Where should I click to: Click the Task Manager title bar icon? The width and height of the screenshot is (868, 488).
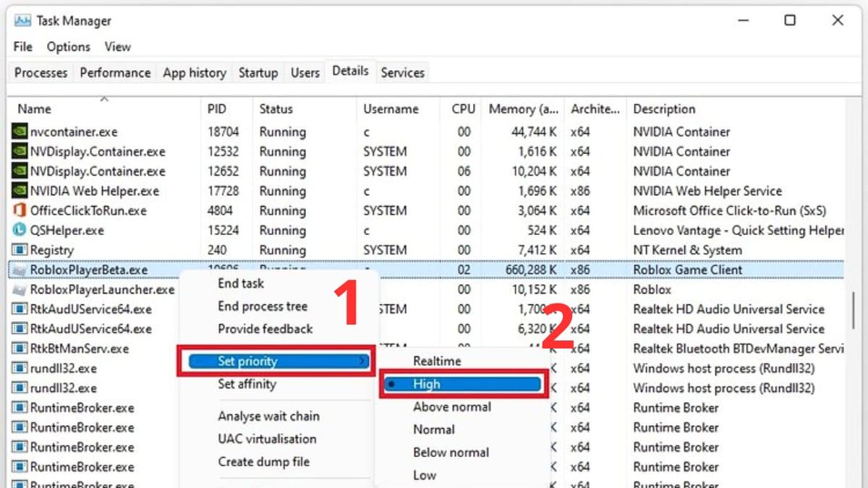22,21
